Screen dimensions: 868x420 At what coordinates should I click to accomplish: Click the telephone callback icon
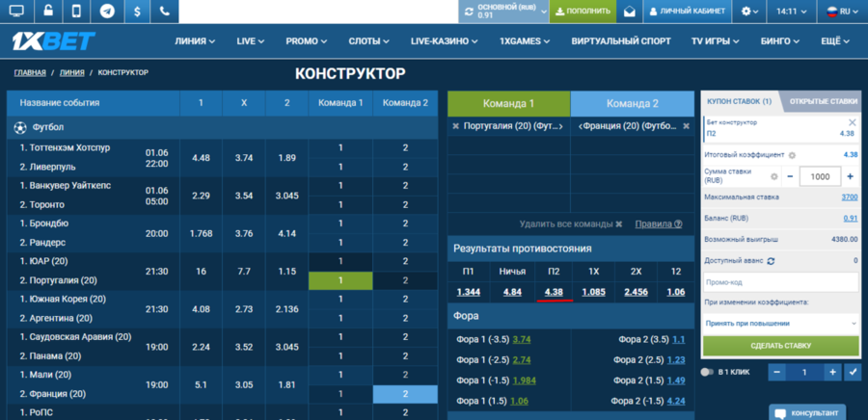coord(164,11)
